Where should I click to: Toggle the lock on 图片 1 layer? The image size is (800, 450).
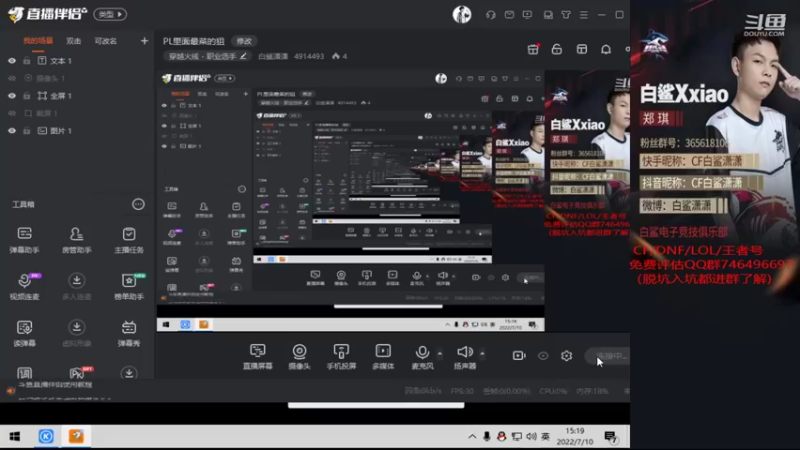(x=27, y=131)
